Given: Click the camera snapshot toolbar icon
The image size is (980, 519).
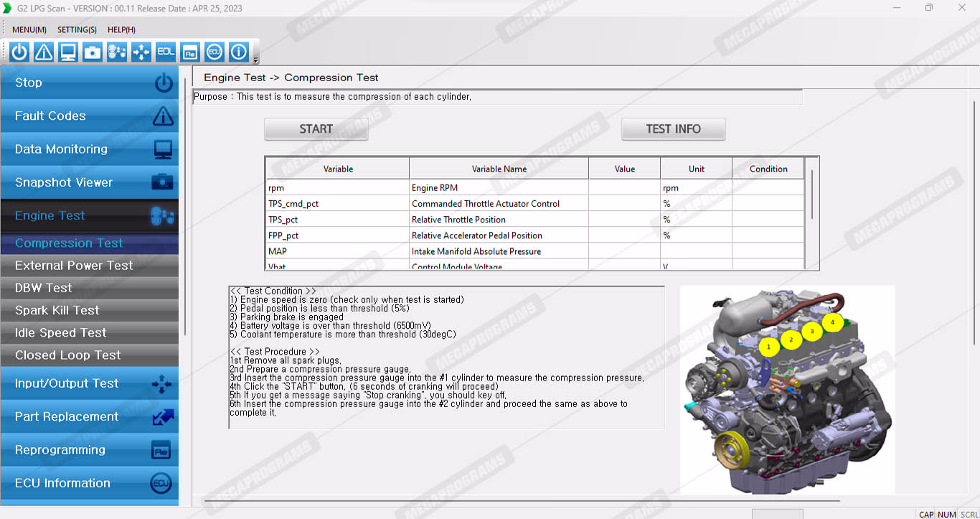Looking at the screenshot, I should tap(93, 52).
